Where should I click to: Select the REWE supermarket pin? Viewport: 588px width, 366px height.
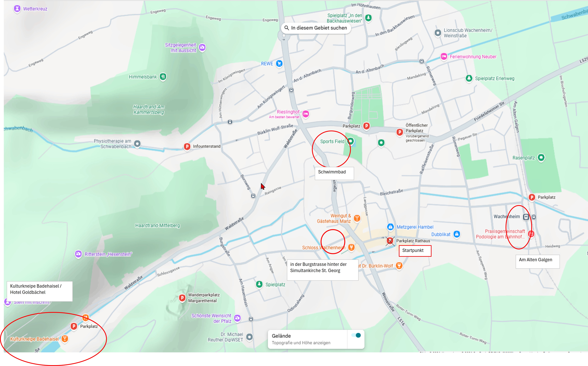click(x=279, y=64)
